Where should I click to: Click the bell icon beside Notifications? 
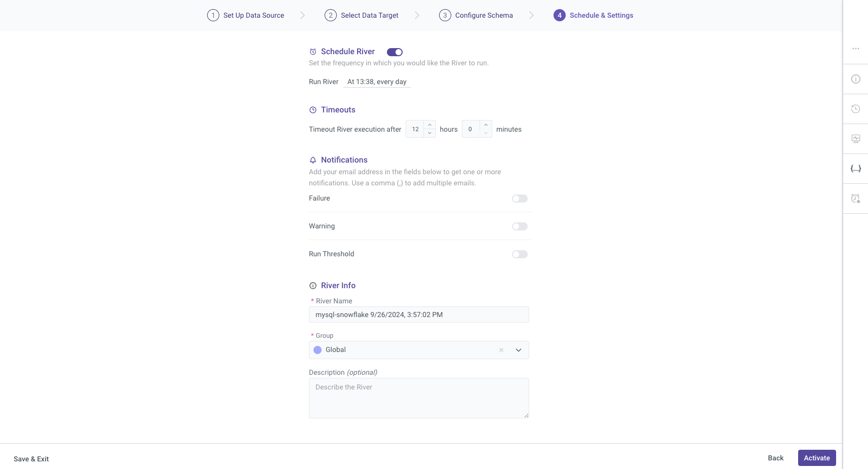pos(313,160)
